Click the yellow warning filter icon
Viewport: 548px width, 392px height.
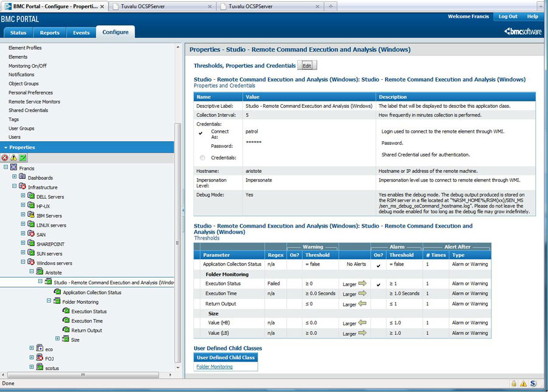pyautogui.click(x=13, y=158)
